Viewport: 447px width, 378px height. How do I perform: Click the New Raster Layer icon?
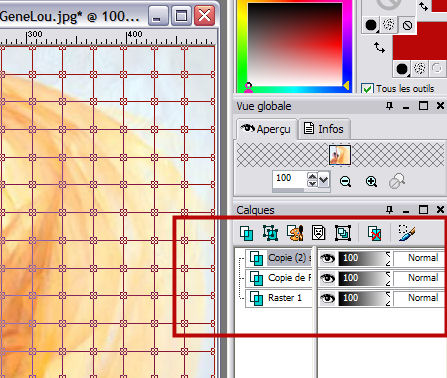coord(246,233)
